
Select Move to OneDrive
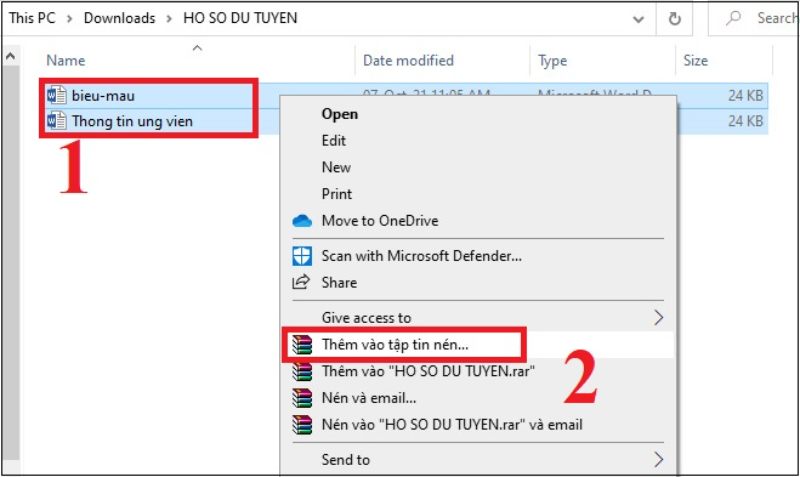pos(380,221)
